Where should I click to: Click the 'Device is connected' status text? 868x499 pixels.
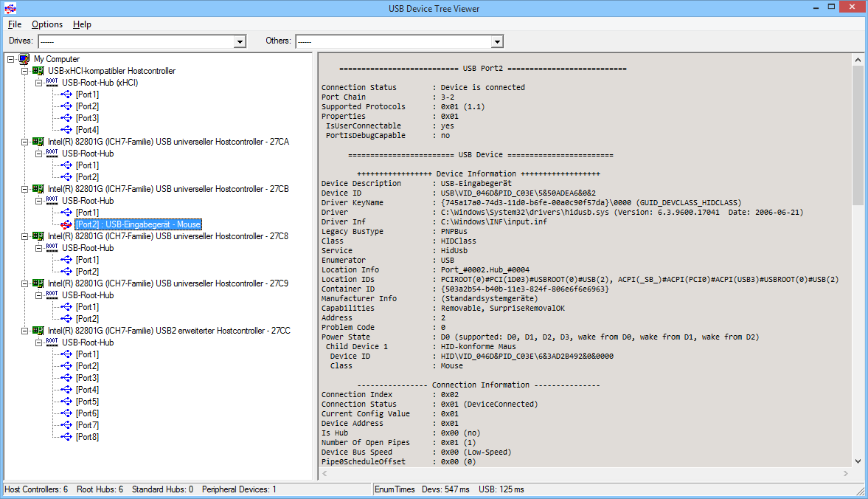click(483, 88)
